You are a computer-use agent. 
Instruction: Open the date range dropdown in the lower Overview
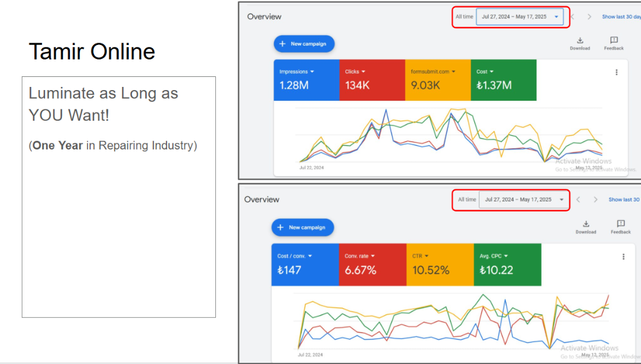click(523, 200)
